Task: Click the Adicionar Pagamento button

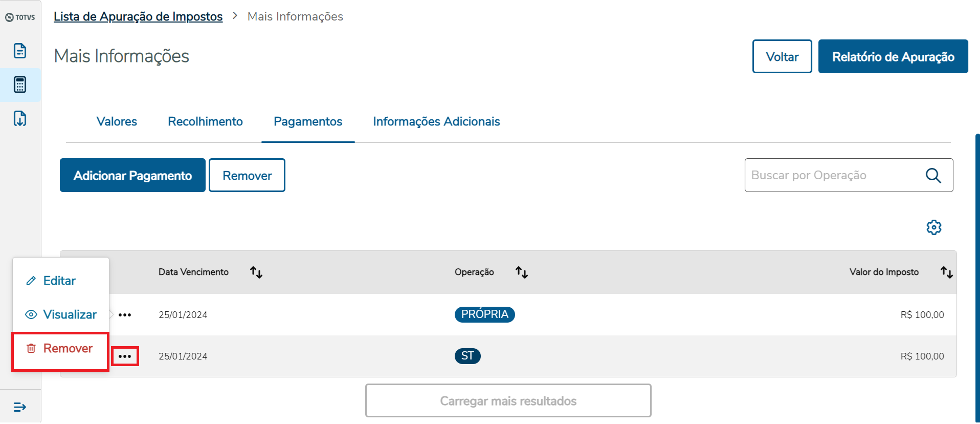Action: coord(132,176)
